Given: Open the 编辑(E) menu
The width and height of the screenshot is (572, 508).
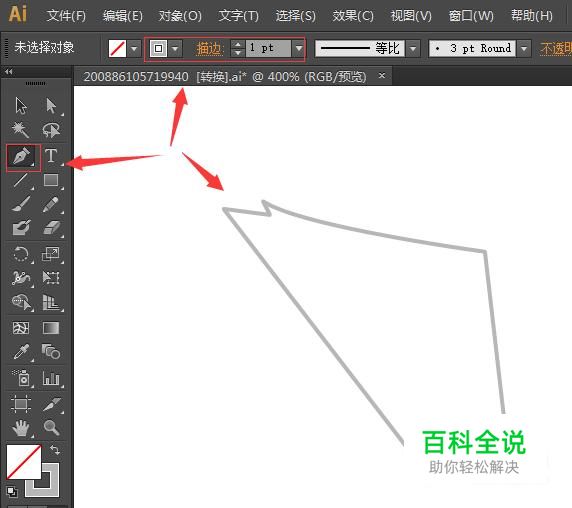Looking at the screenshot, I should pyautogui.click(x=123, y=16).
